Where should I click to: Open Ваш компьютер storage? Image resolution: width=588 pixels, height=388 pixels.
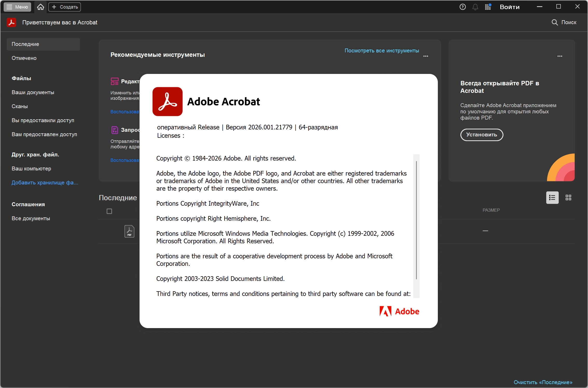[31, 169]
